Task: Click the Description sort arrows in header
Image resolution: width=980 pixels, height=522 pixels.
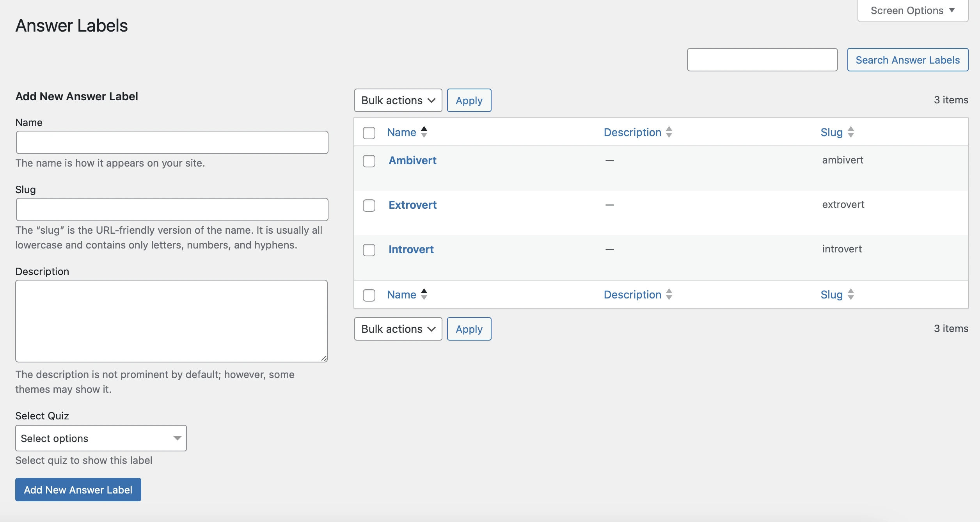Action: (x=669, y=132)
